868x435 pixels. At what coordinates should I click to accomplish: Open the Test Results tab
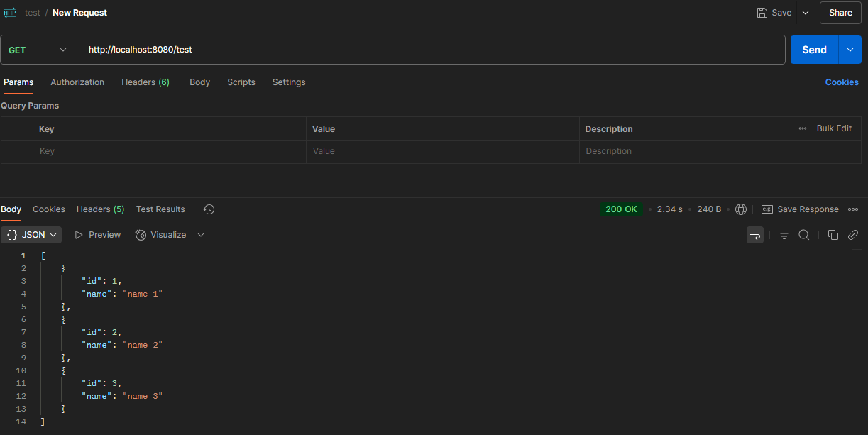point(160,209)
